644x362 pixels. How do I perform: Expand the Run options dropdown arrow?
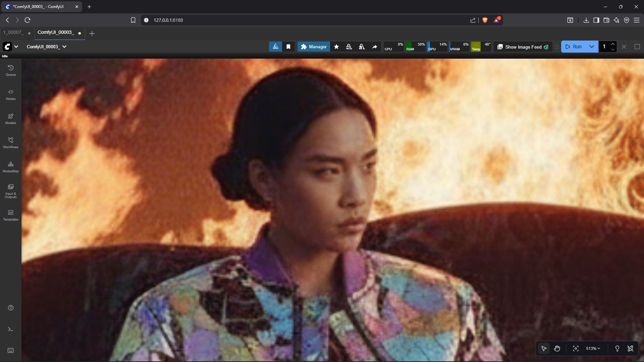591,47
